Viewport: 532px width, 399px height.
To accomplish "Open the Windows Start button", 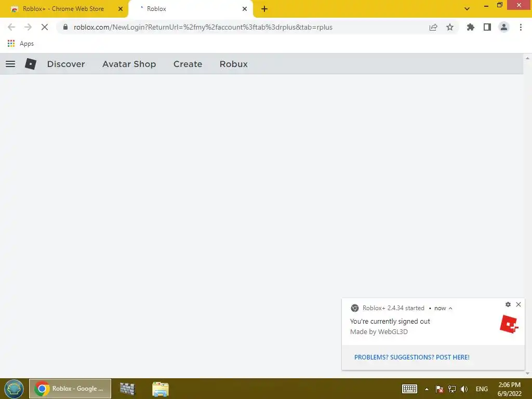I will tap(14, 389).
